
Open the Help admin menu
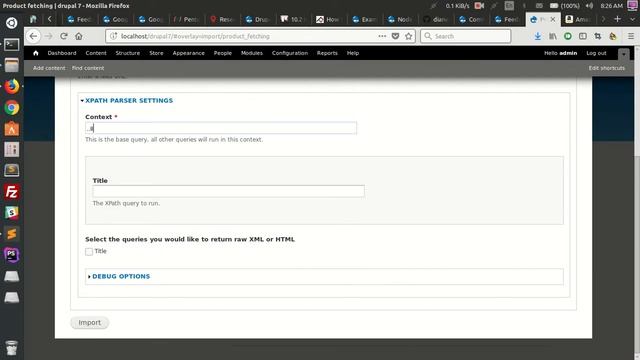coord(353,53)
